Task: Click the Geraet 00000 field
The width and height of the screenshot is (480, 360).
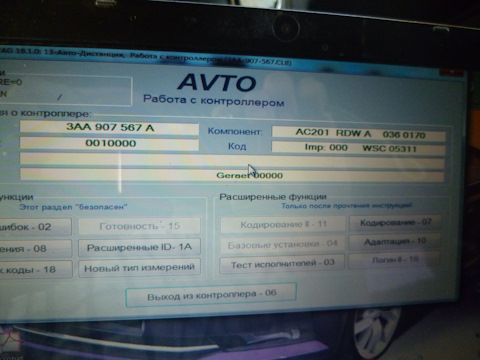Action: tap(232, 175)
